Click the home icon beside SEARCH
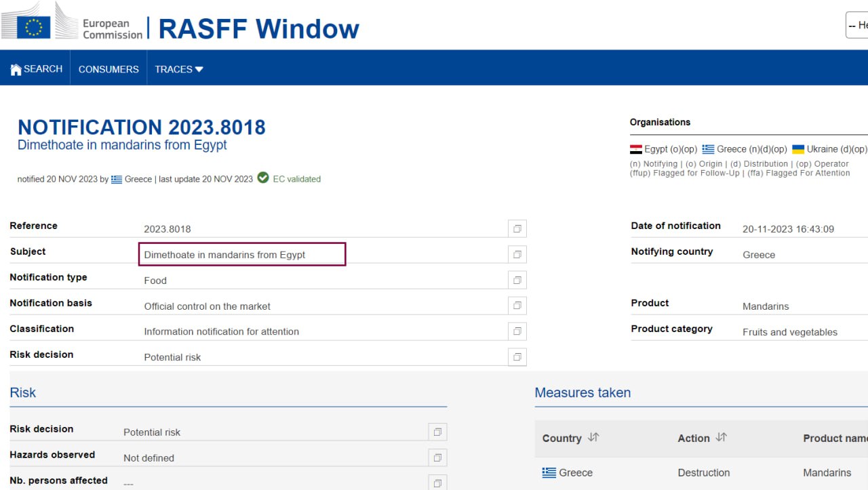The width and height of the screenshot is (868, 490). point(16,69)
